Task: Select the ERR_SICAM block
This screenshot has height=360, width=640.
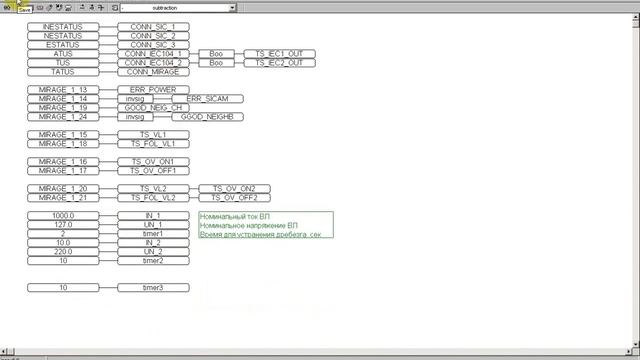Action: 207,99
